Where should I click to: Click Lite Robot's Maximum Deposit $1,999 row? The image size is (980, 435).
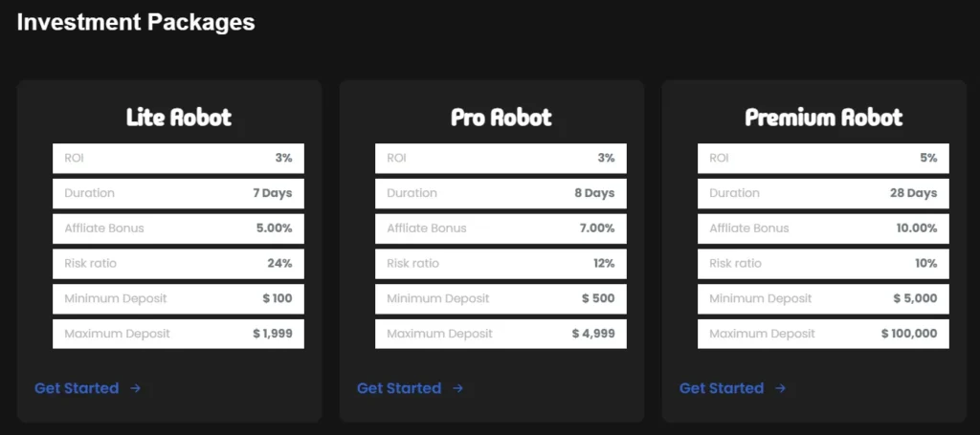[178, 334]
